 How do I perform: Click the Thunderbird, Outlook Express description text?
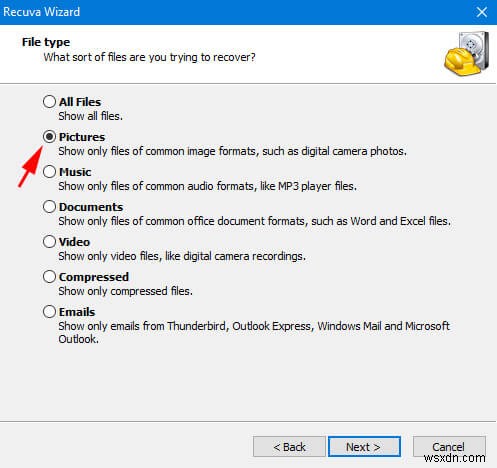pos(254,332)
